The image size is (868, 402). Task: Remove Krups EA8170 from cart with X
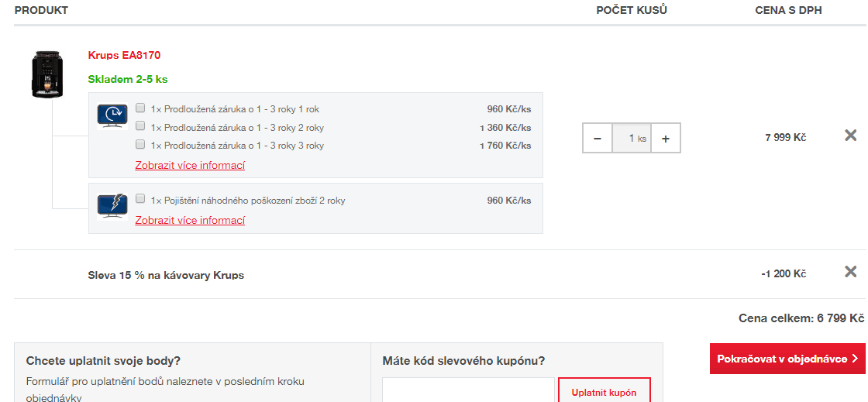click(850, 136)
